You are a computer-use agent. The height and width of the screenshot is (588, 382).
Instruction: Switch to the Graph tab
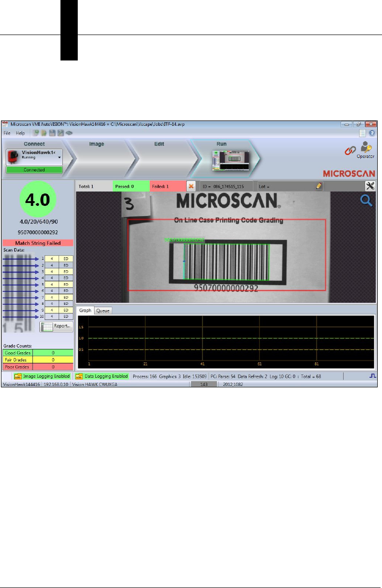tap(85, 311)
